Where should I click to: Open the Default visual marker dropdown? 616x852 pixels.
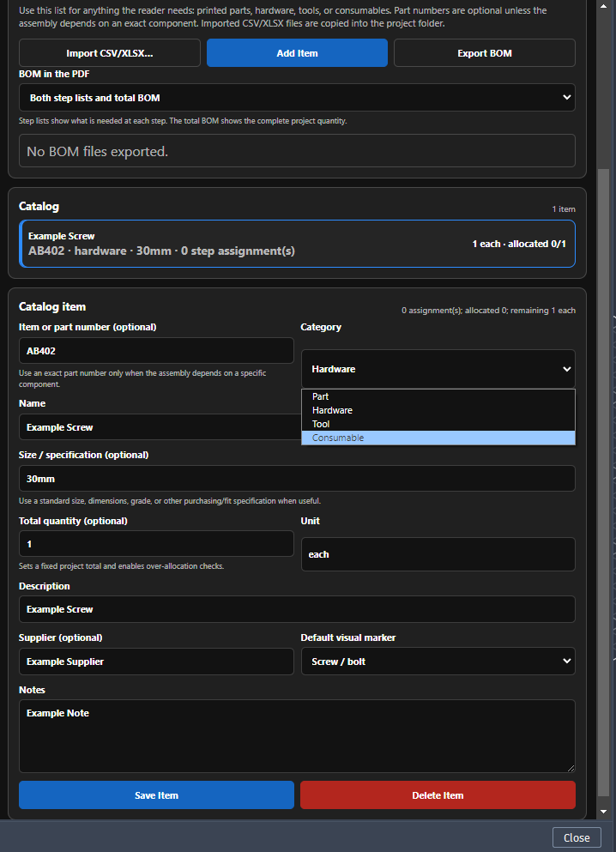point(438,662)
